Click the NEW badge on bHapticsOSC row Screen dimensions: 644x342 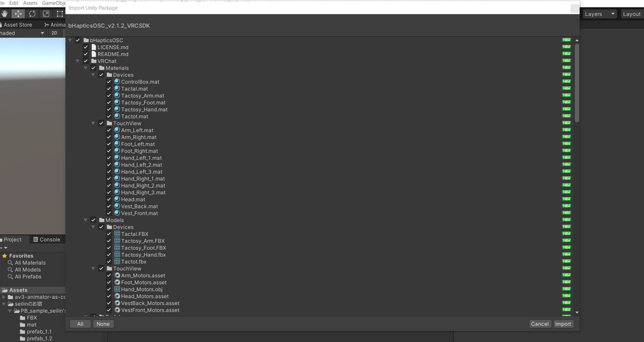[566, 40]
